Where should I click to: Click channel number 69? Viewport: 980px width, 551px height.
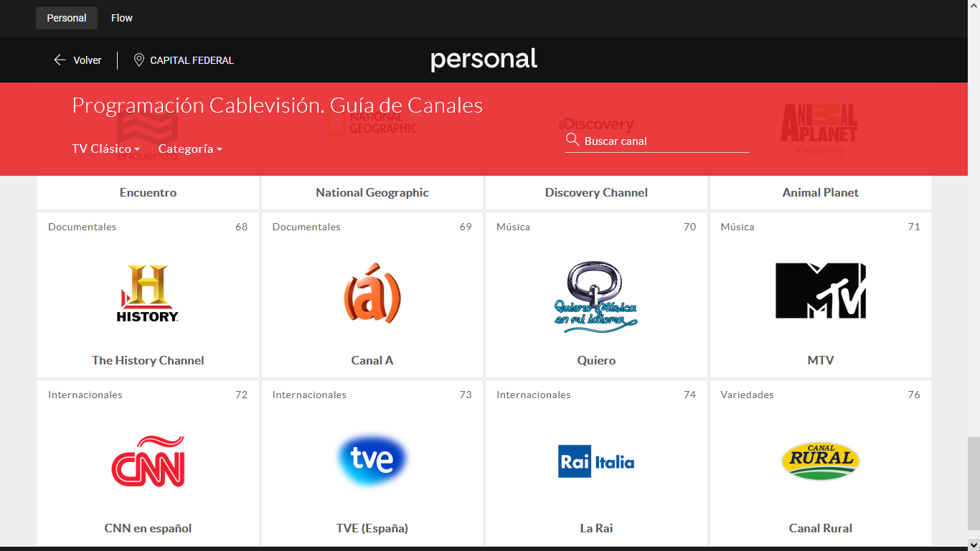point(466,227)
